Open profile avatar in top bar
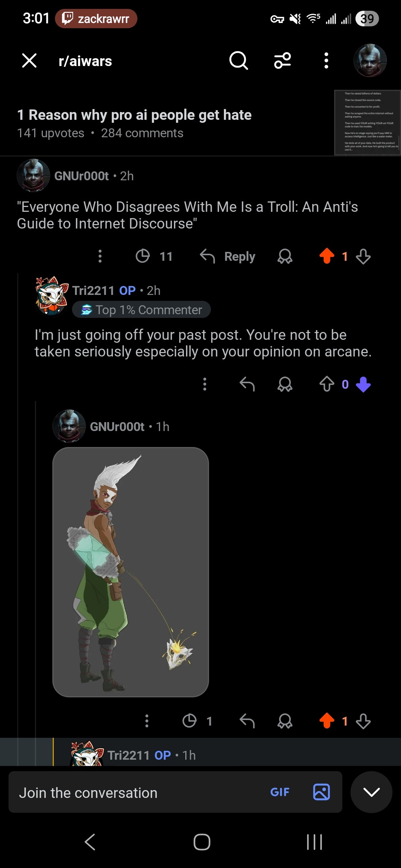401x868 pixels. pos(370,60)
